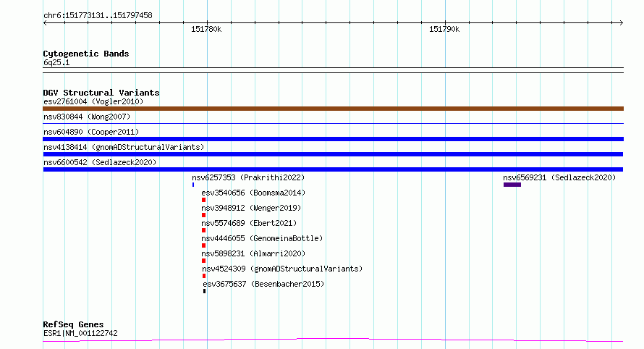Click the 151780k ruler label
The height and width of the screenshot is (349, 644).
[x=206, y=29]
